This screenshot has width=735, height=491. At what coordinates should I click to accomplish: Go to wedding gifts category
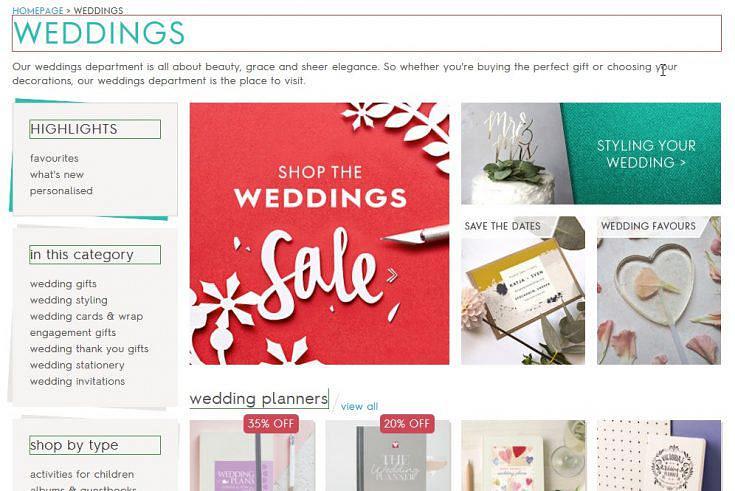coord(63,284)
